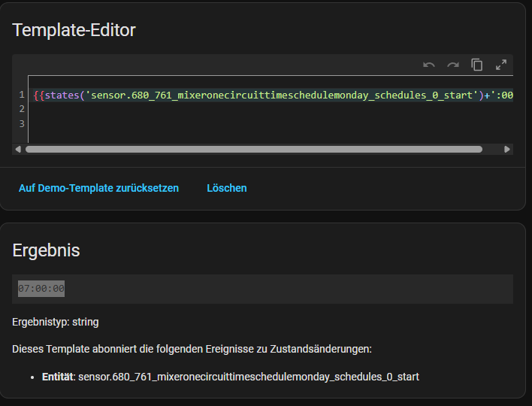Viewport: 532px width, 406px height.
Task: Click the 'states' function in code line
Action: 63,95
